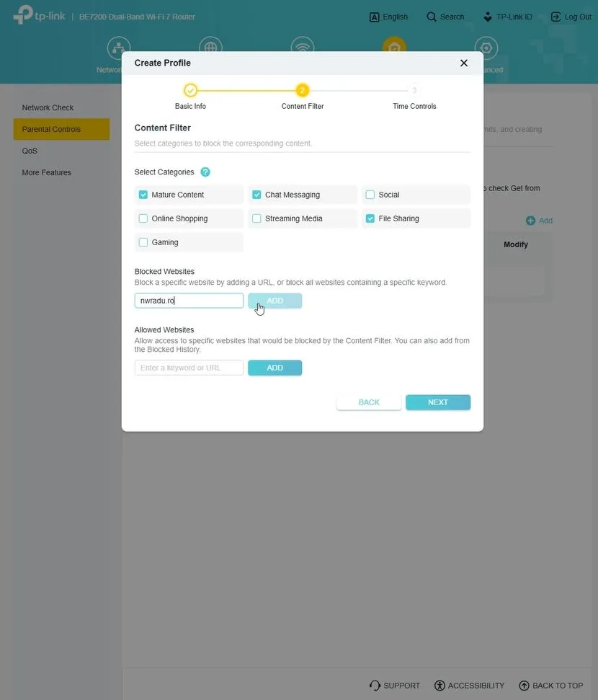Click ADD next to Blocked Websites field

click(275, 301)
